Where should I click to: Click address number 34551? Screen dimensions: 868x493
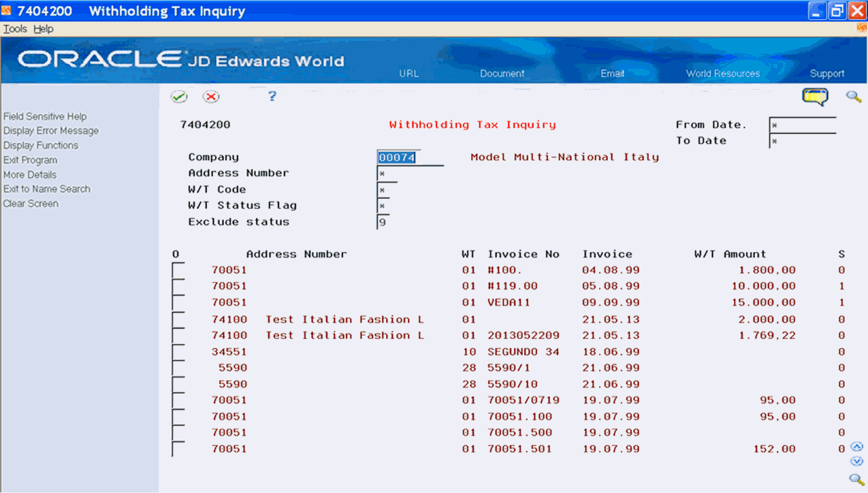(229, 352)
